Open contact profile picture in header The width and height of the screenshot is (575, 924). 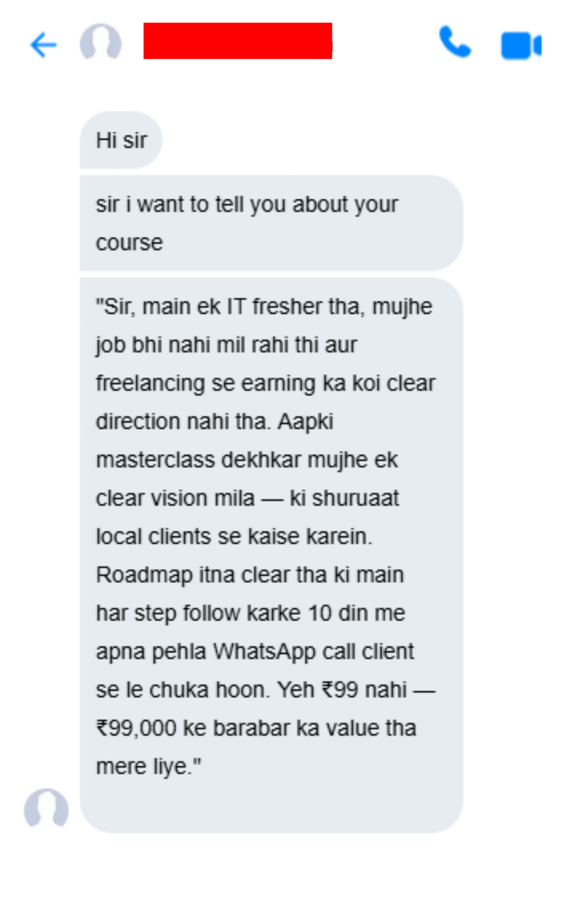pyautogui.click(x=101, y=42)
